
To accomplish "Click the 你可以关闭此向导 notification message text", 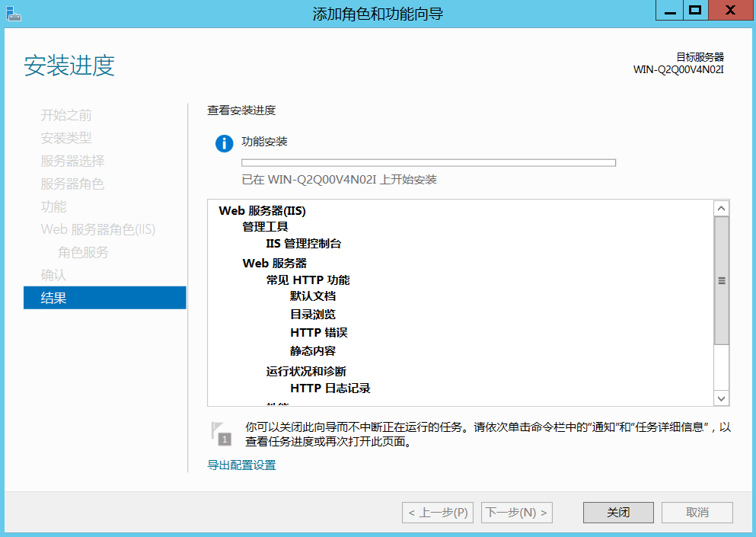I will tap(488, 434).
